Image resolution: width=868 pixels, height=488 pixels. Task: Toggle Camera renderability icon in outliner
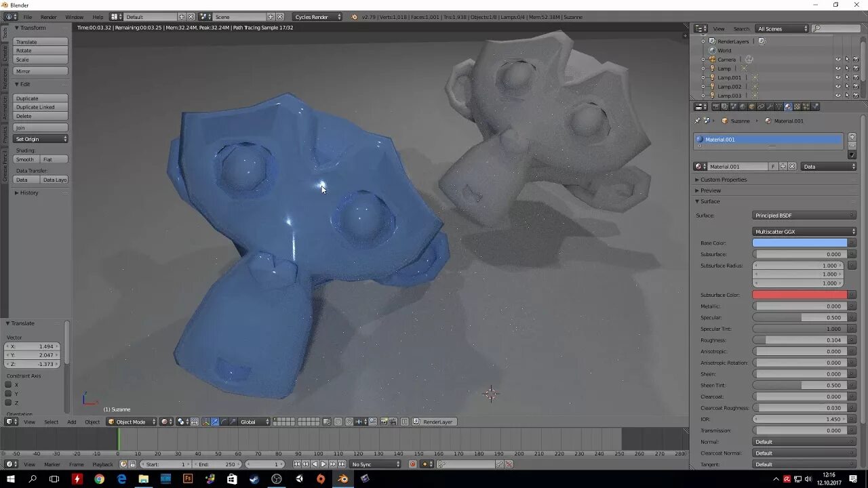click(856, 60)
